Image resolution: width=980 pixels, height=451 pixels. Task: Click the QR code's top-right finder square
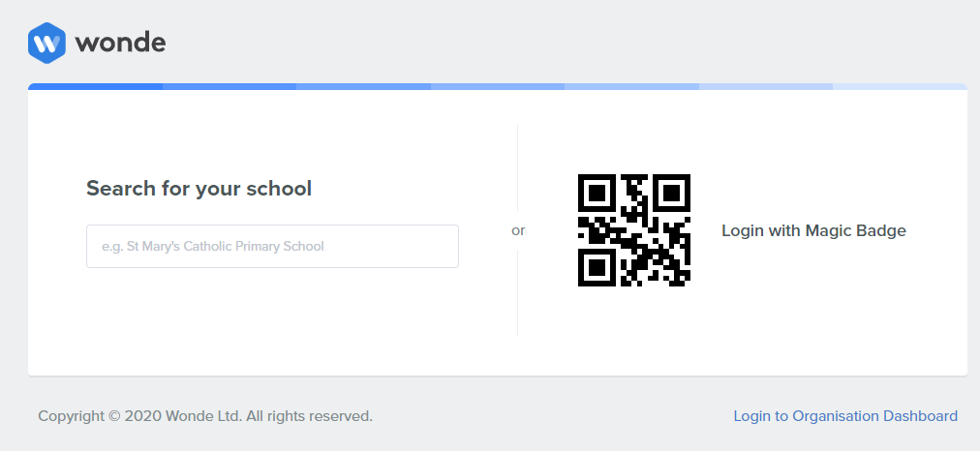(671, 193)
